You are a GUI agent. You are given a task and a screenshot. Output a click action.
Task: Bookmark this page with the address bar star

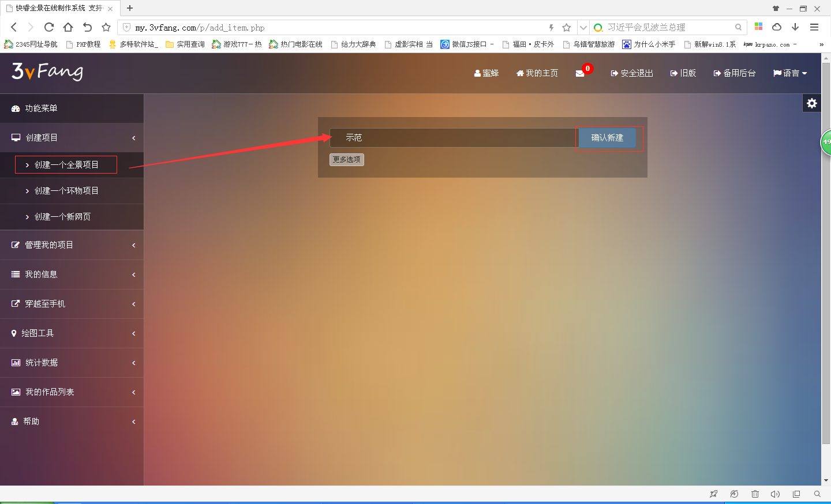(567, 27)
